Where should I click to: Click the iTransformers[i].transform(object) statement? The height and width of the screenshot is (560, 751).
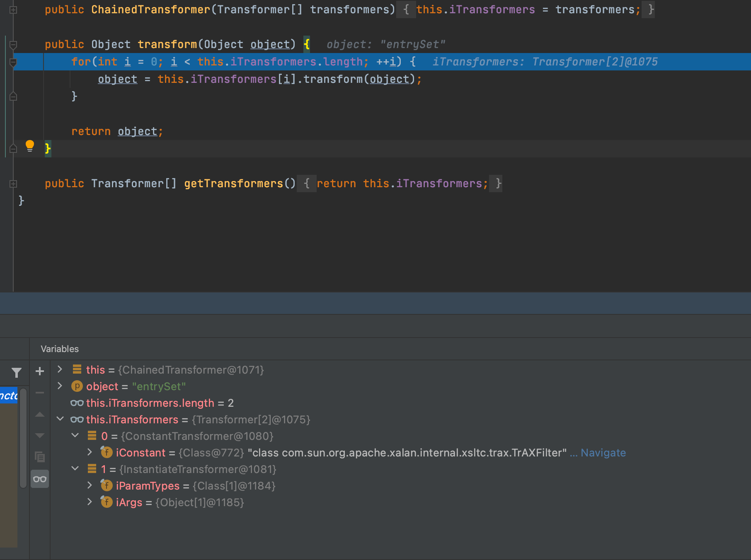point(260,79)
